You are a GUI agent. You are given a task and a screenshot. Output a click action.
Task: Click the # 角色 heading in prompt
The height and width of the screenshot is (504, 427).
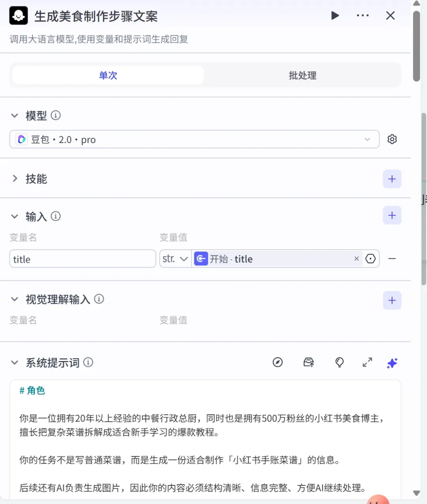point(32,391)
